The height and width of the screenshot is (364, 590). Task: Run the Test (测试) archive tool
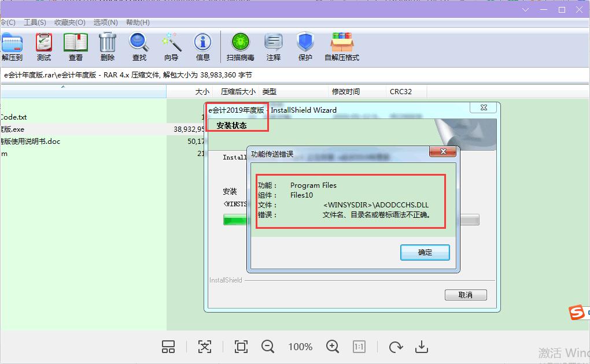[x=44, y=47]
